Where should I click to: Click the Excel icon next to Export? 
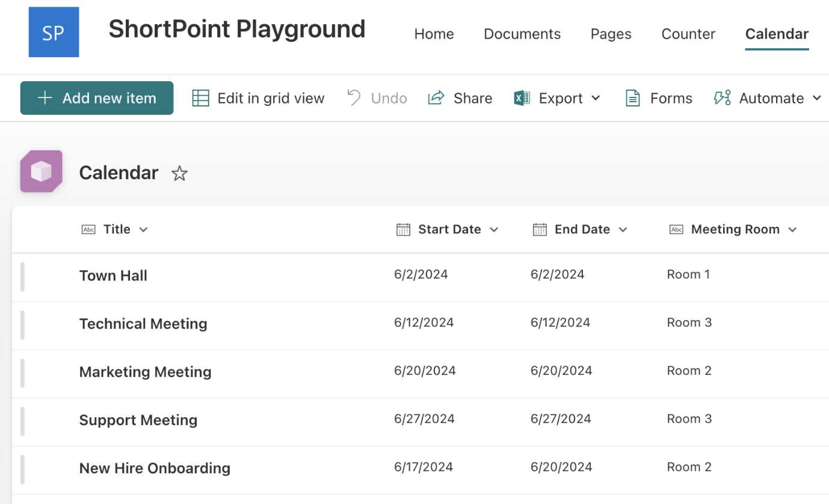click(522, 98)
